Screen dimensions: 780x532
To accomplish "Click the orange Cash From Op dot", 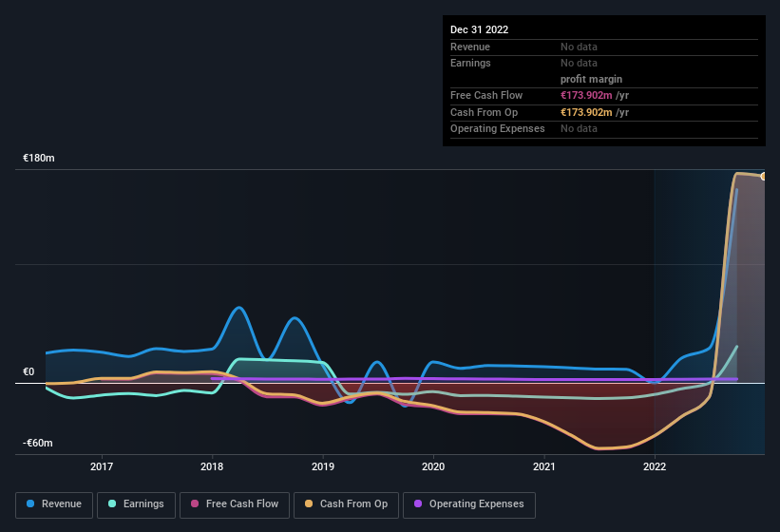I will (x=309, y=503).
